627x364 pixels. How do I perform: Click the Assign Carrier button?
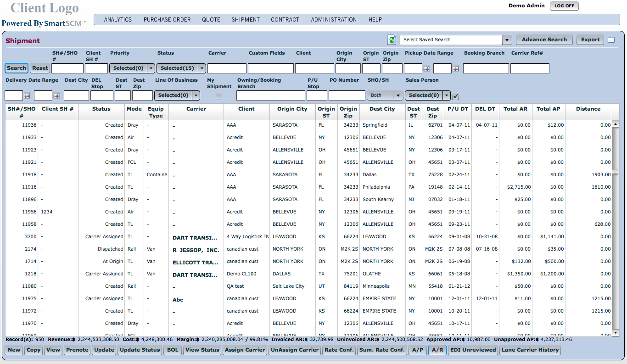pyautogui.click(x=245, y=350)
